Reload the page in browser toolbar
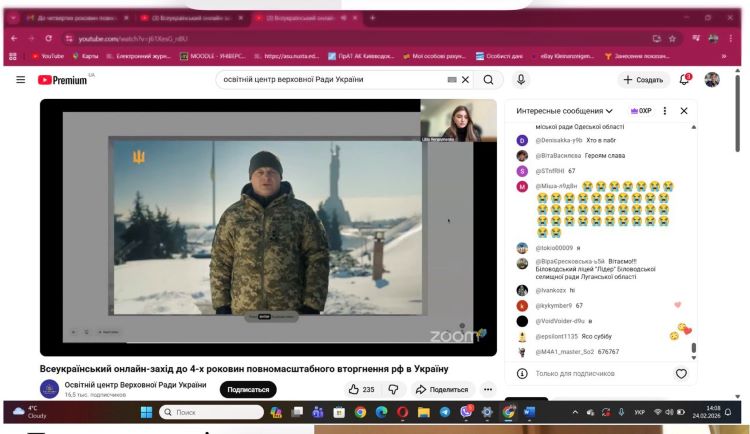The width and height of the screenshot is (750, 434). pos(48,38)
